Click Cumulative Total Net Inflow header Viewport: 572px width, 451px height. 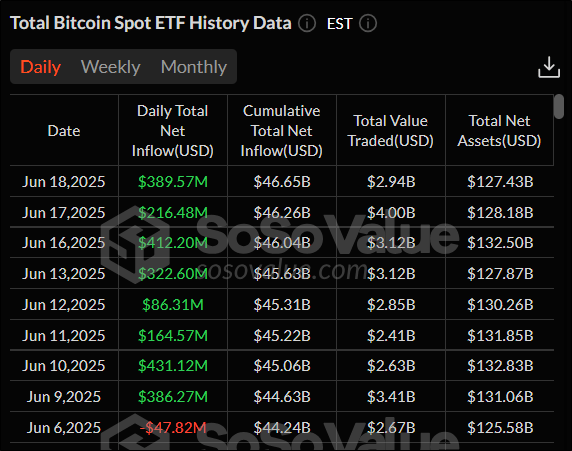[282, 131]
